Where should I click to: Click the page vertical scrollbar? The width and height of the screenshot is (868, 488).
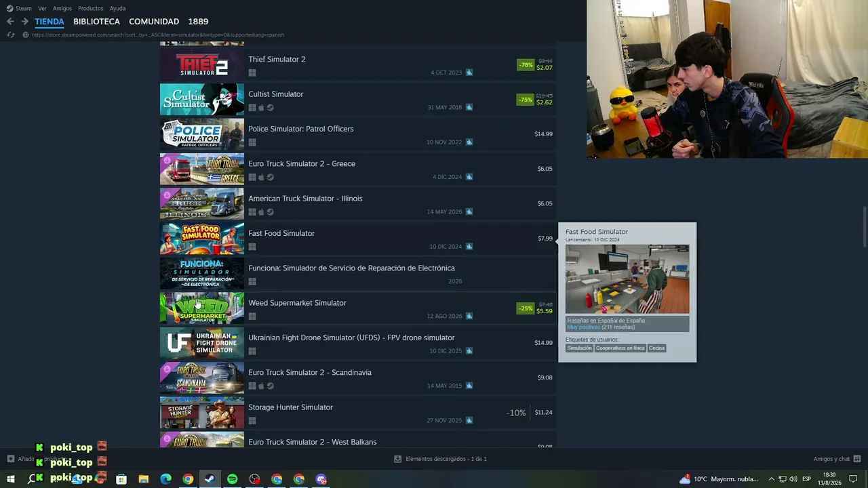[865, 228]
